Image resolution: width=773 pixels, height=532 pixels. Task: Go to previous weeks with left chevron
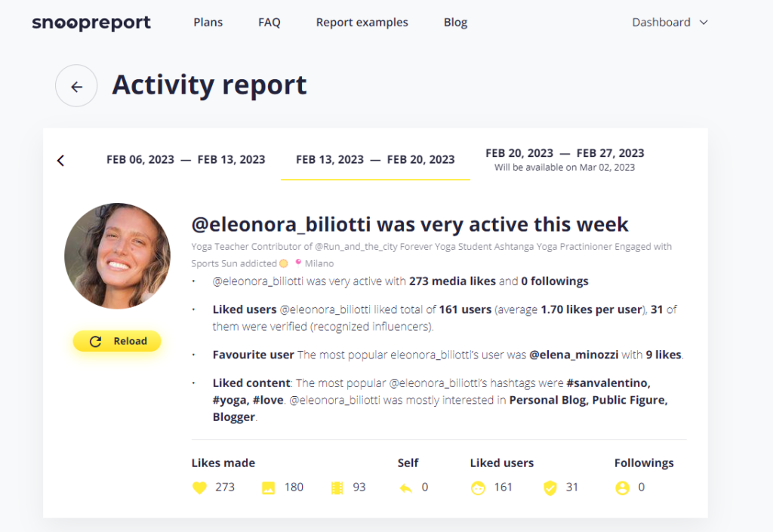coord(60,161)
